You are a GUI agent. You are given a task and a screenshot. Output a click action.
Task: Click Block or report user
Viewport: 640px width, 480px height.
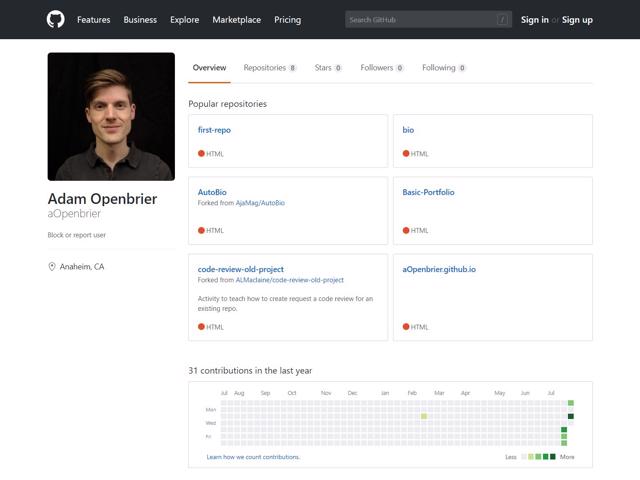coord(76,235)
